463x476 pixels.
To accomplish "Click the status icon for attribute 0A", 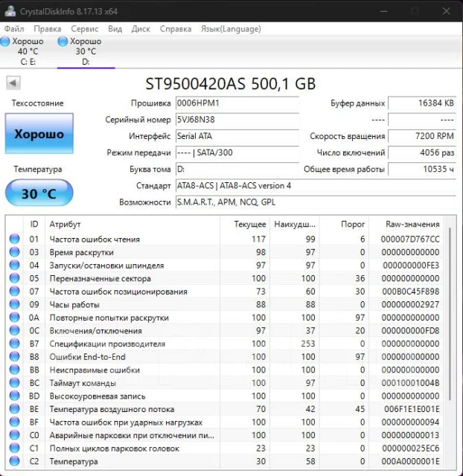I will pyautogui.click(x=14, y=318).
